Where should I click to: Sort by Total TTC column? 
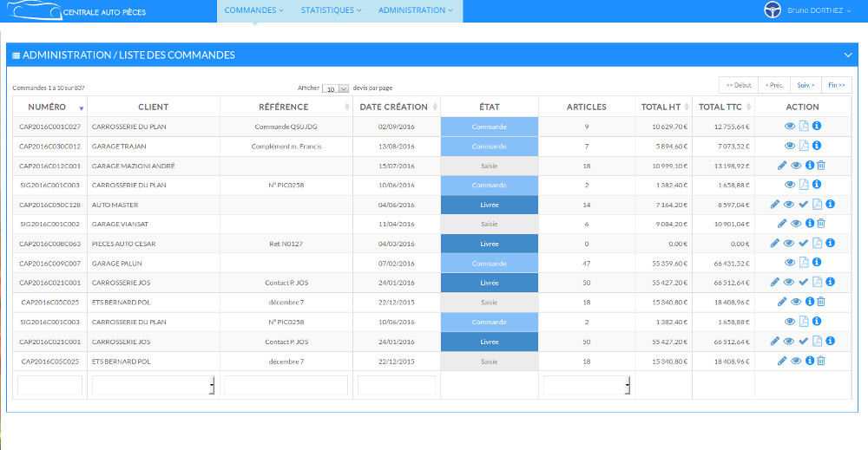(x=723, y=107)
